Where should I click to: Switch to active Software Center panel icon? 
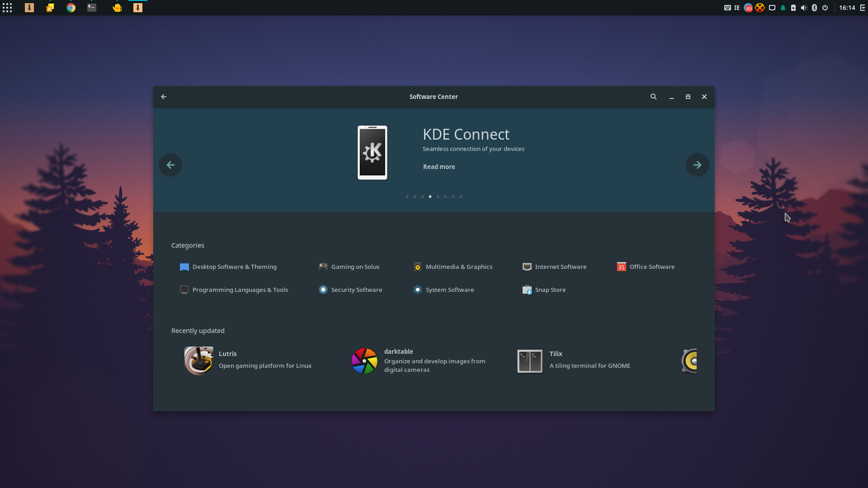(138, 8)
